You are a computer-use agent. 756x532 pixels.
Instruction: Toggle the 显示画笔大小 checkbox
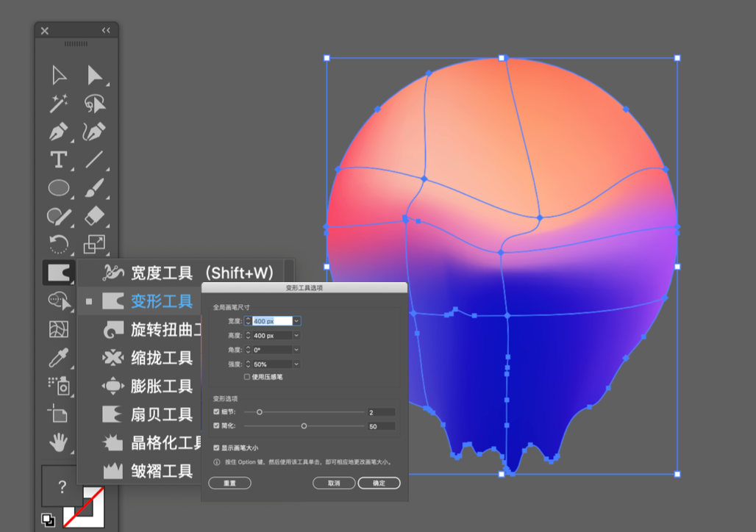point(216,448)
